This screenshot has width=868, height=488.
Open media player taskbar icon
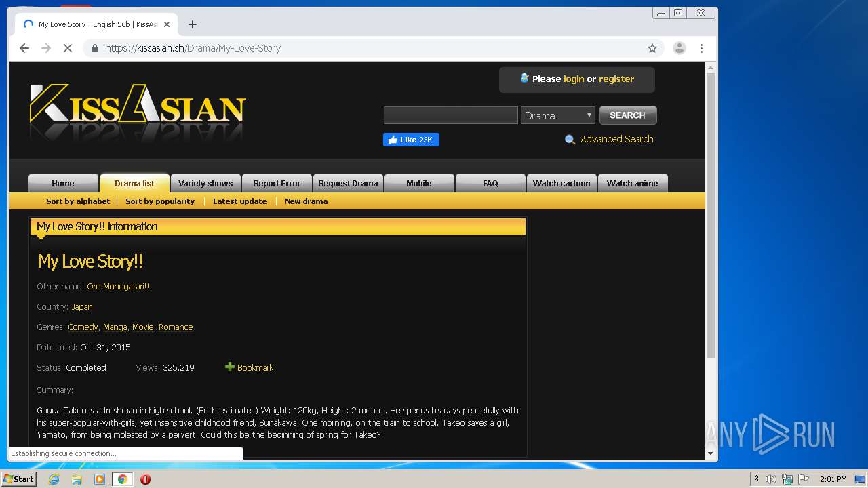[100, 479]
